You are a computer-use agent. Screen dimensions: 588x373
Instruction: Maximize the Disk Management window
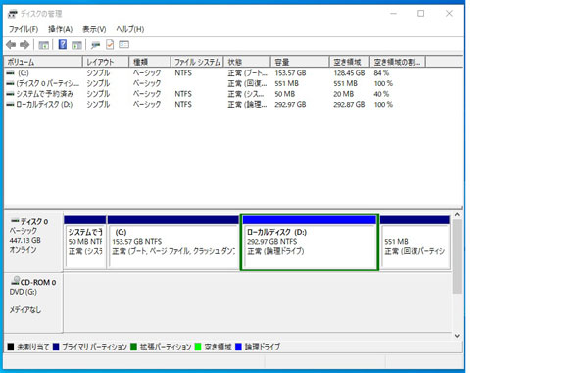click(x=421, y=14)
